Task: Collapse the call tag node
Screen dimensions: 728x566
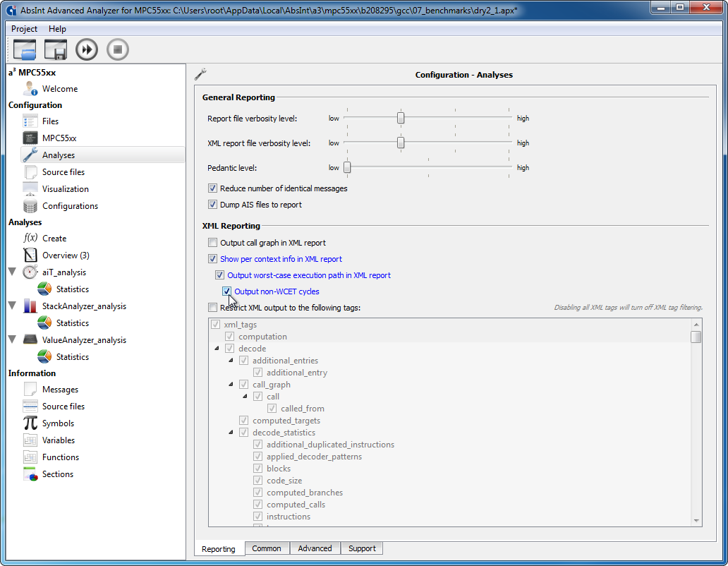Action: pos(245,397)
